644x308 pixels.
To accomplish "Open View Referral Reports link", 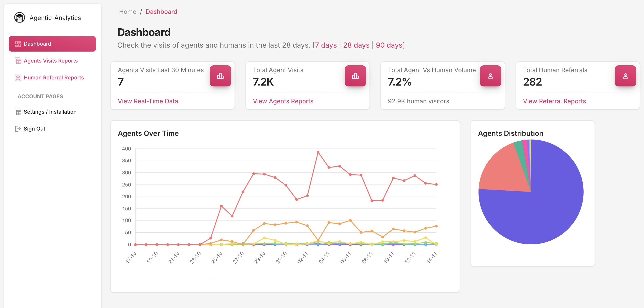I will (554, 101).
